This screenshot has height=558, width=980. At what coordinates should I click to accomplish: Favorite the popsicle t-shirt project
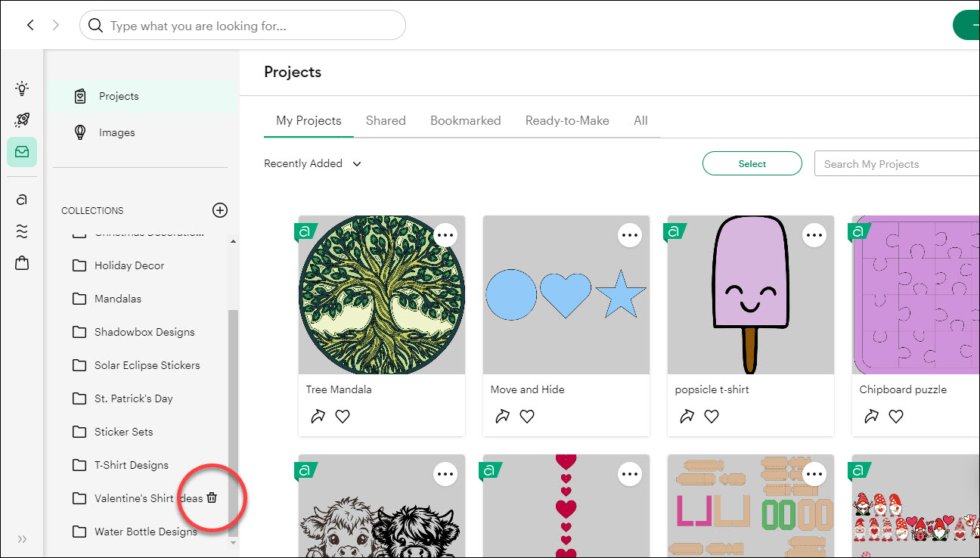click(712, 416)
